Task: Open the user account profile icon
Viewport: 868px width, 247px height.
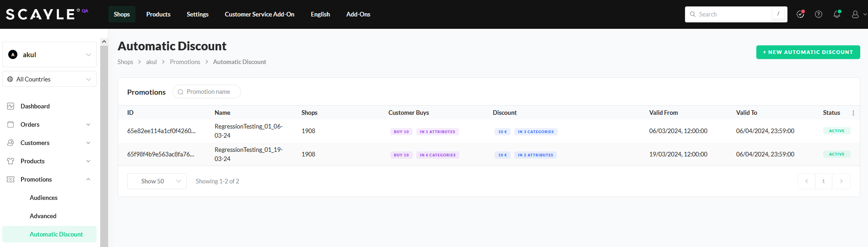Action: coord(855,14)
